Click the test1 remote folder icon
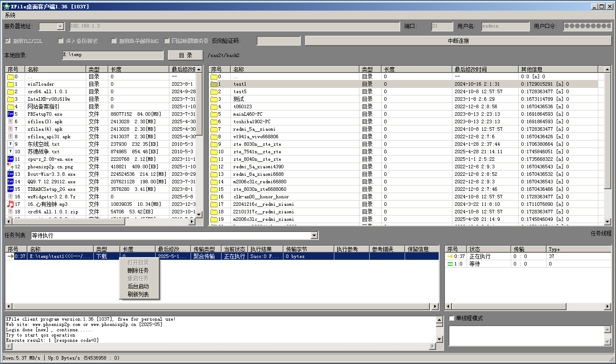This screenshot has height=364, width=616. 214,84
